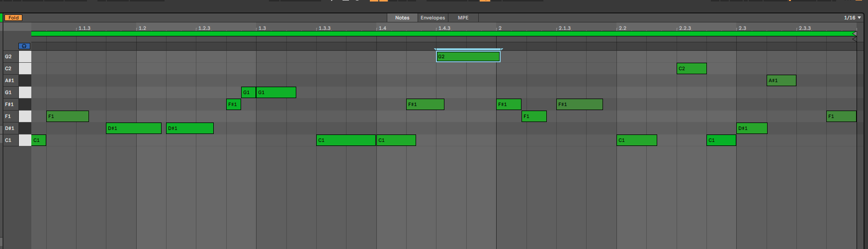Click bar 2 marker in the ruler

click(500, 28)
